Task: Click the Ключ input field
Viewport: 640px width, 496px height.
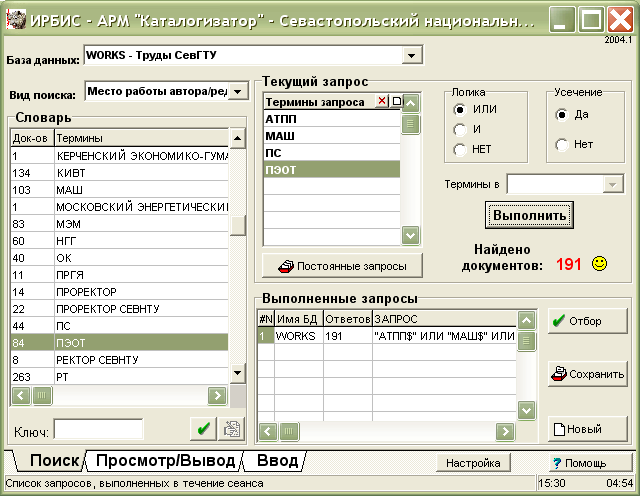Action: pos(98,429)
